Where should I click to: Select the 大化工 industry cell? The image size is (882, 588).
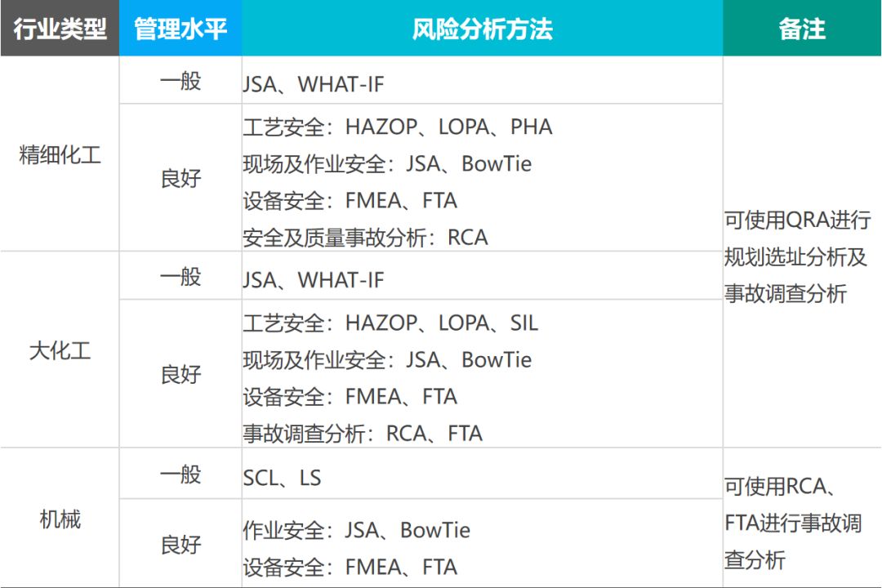tap(60, 351)
